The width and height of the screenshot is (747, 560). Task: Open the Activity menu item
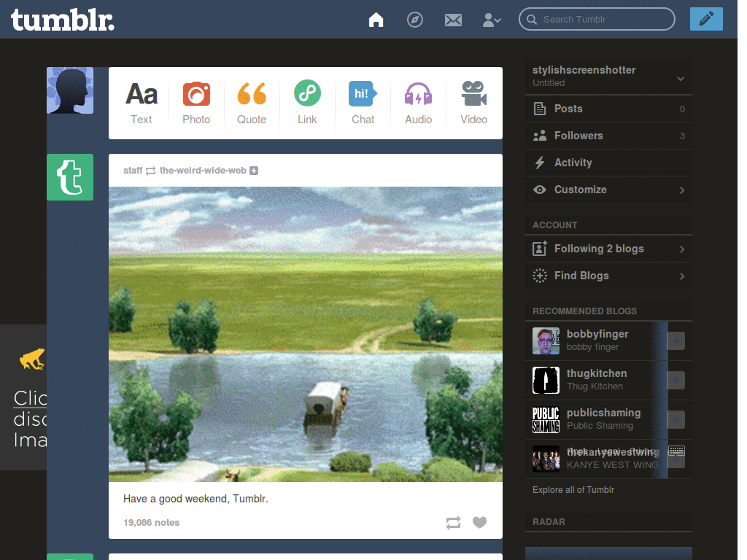coord(608,163)
